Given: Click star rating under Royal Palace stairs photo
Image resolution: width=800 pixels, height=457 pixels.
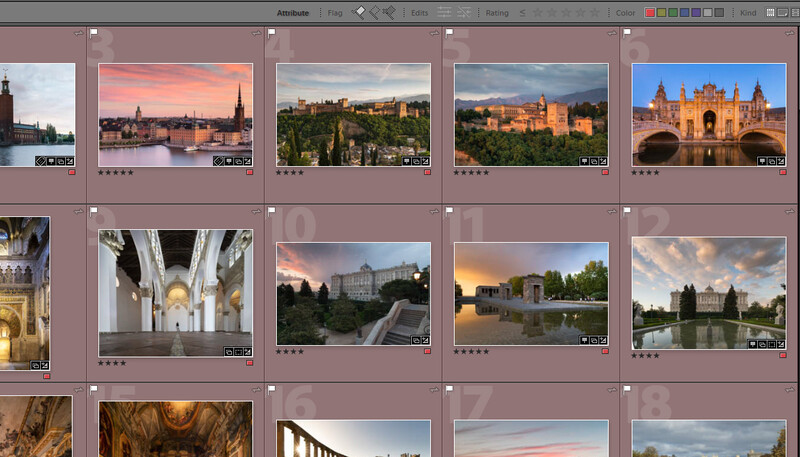Looking at the screenshot, I should pyautogui.click(x=290, y=352).
